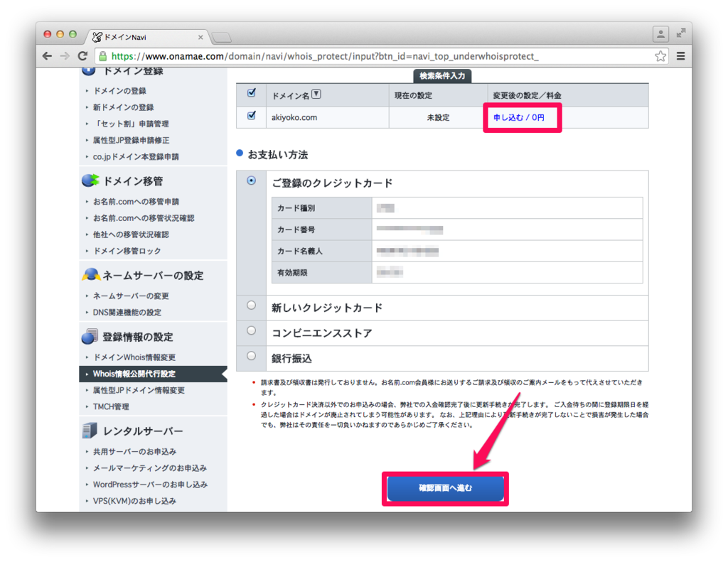
Task: Open VPS(KVM)のお申し込み link
Action: coord(134,501)
